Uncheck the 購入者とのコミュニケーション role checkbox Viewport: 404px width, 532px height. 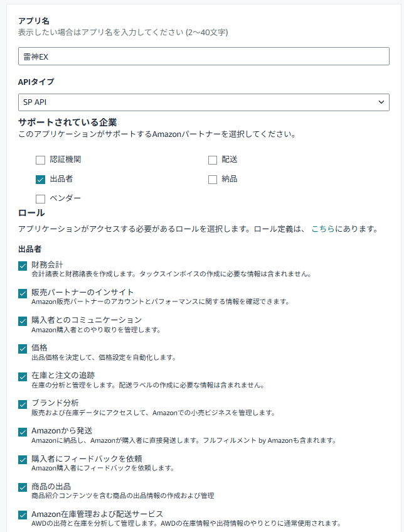(23, 321)
